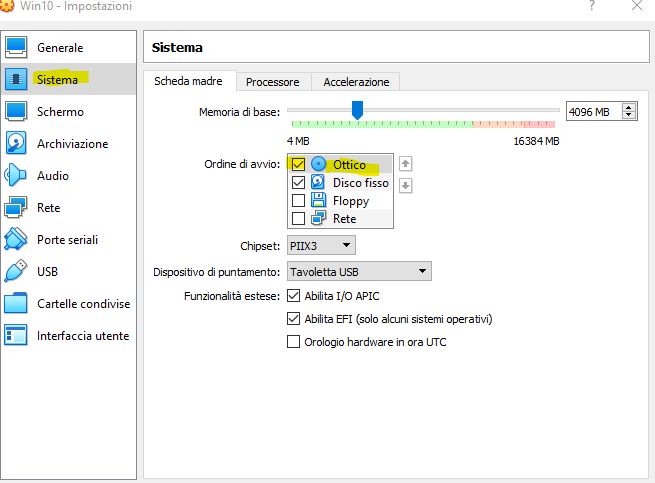Open the Chipset PIIX3 dropdown
Viewport: 655px width, 483px height.
321,245
